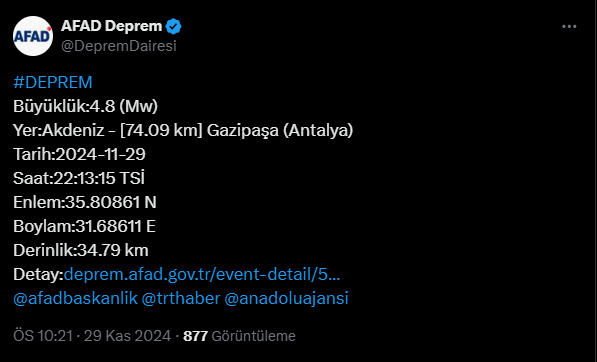Click the Görüntüleme label
This screenshot has height=362, width=597.
[254, 336]
